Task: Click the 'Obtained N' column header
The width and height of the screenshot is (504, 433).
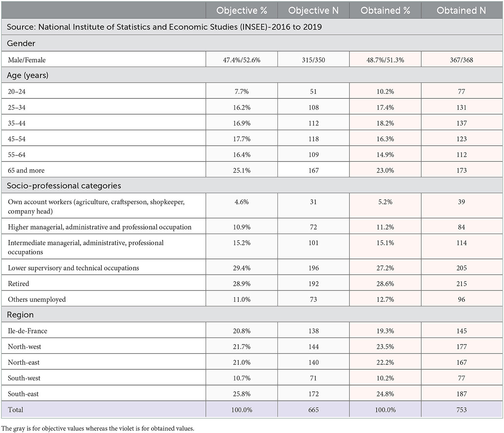Action: 461,11
